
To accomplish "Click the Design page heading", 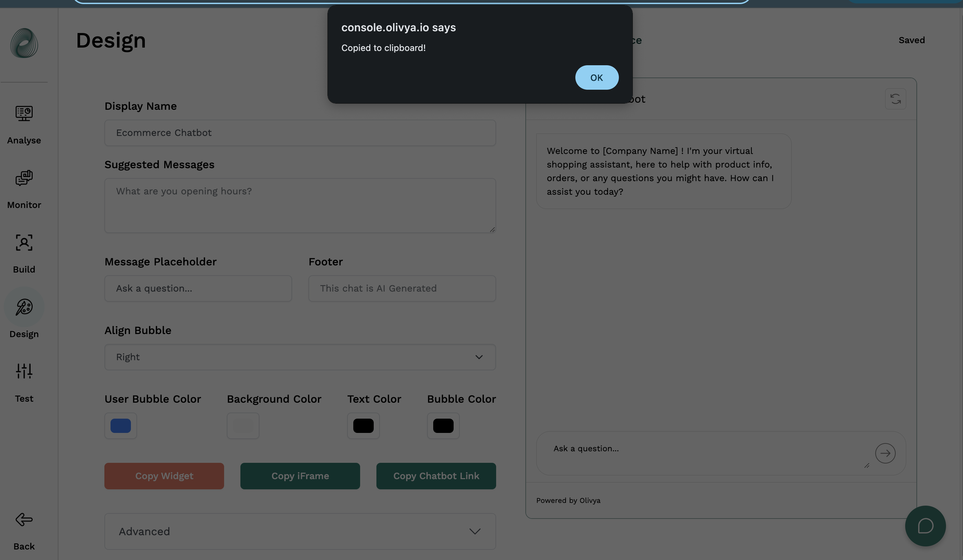I will (111, 40).
